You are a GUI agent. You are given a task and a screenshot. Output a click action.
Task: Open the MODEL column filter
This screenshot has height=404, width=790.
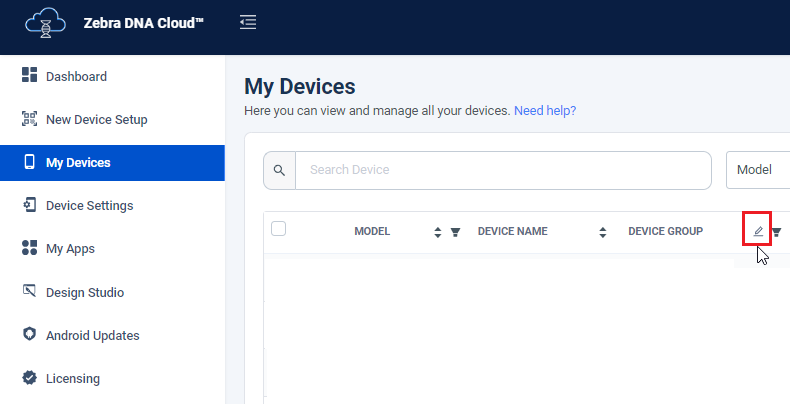pyautogui.click(x=455, y=232)
